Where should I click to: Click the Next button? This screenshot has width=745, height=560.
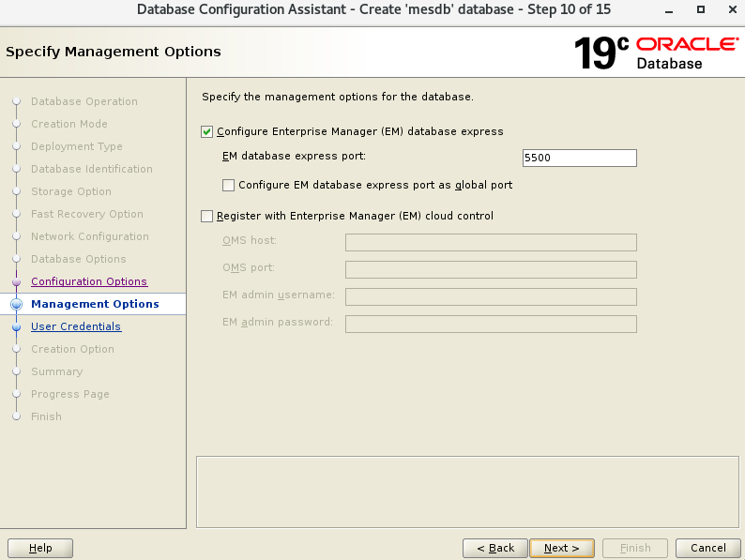[561, 548]
